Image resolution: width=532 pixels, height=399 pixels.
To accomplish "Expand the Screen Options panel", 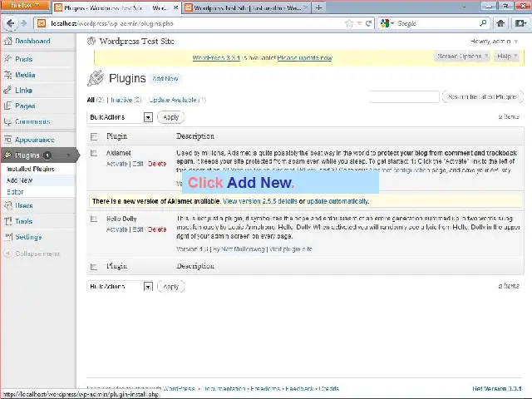I will (458, 57).
